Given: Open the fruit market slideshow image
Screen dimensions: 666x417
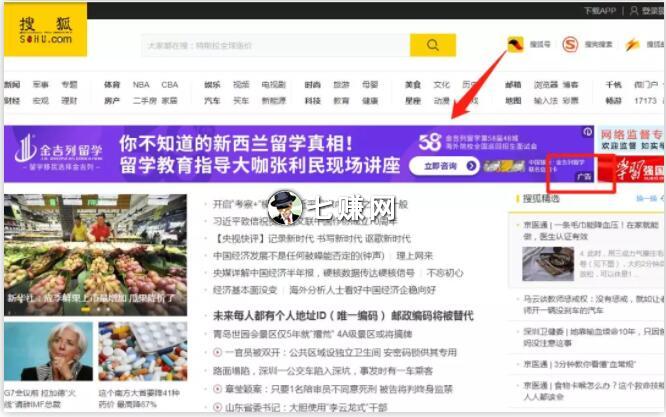Looking at the screenshot, I should pos(96,255).
